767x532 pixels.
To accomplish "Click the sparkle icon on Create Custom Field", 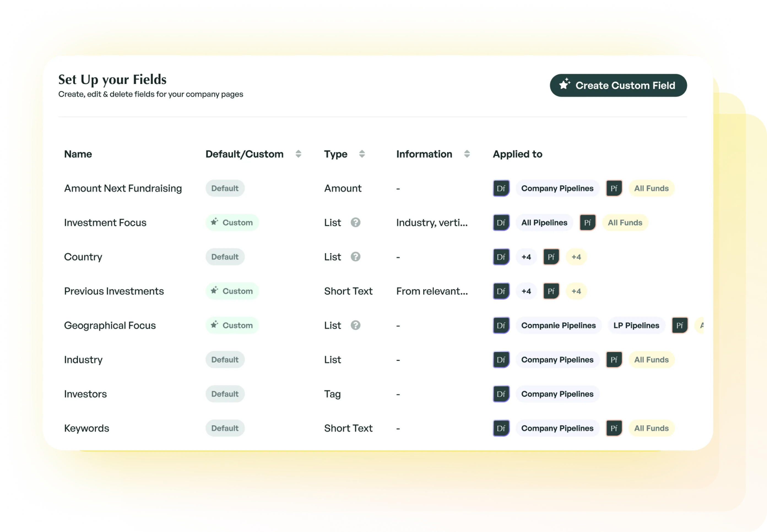I will (565, 85).
